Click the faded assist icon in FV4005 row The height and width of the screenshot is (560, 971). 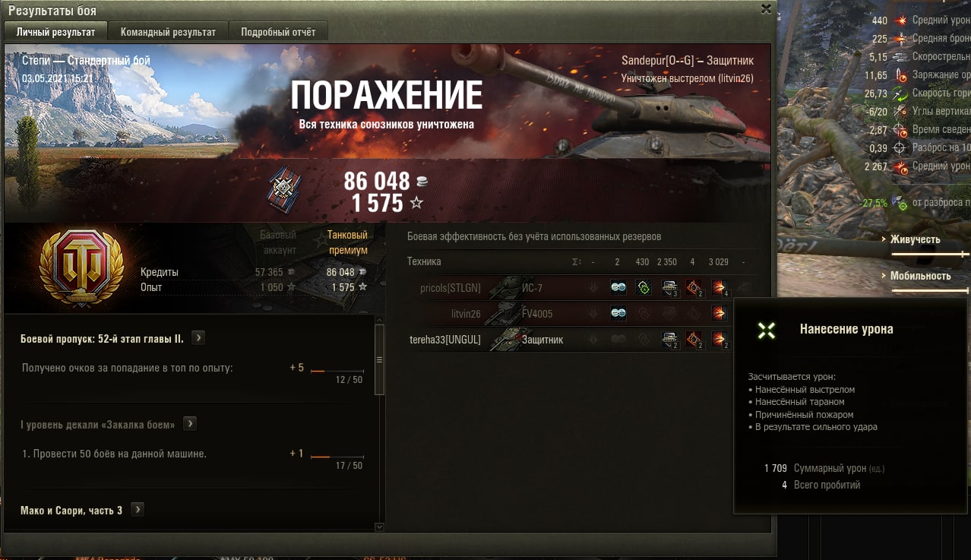[643, 314]
